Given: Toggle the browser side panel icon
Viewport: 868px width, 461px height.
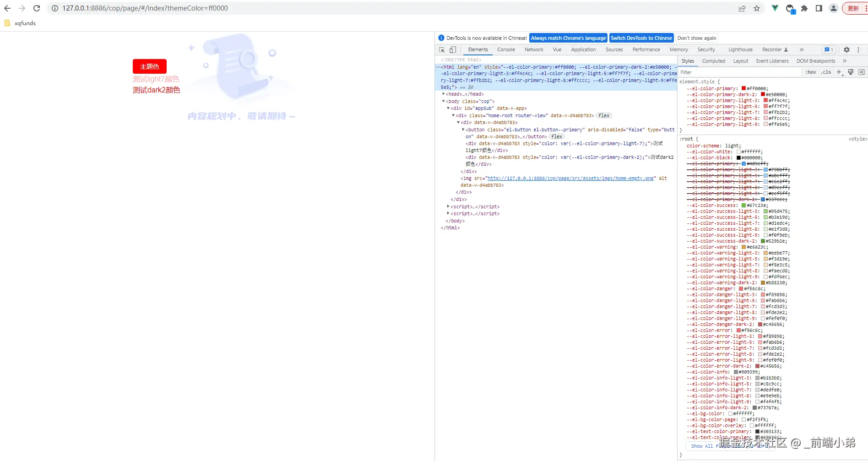Looking at the screenshot, I should coord(819,8).
